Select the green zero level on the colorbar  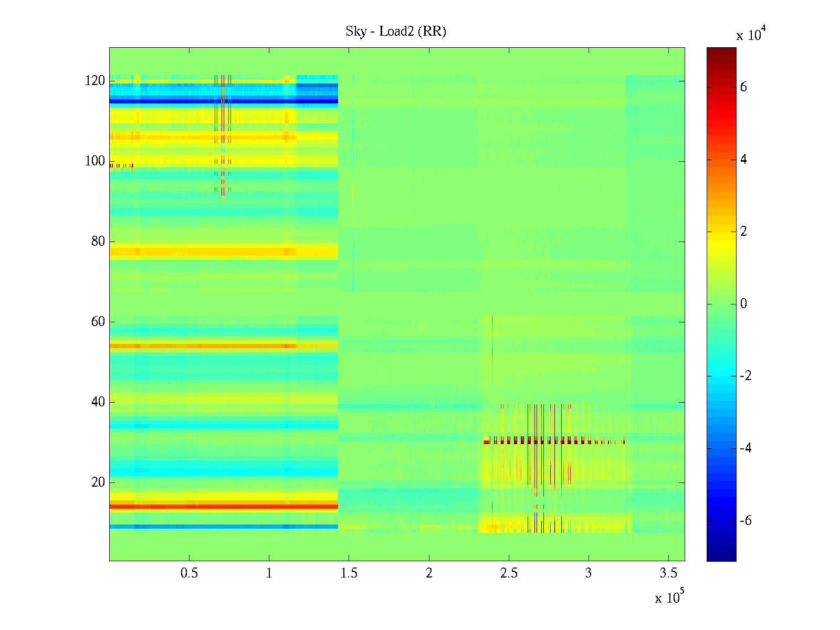pyautogui.click(x=721, y=304)
